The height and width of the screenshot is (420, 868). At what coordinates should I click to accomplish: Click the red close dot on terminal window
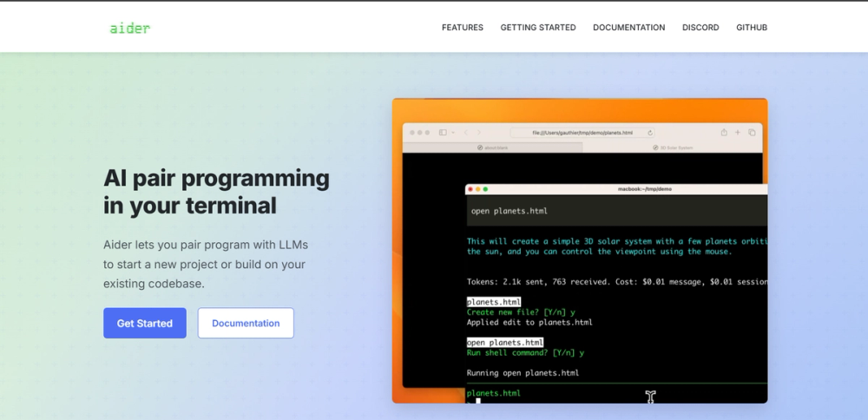(x=470, y=189)
